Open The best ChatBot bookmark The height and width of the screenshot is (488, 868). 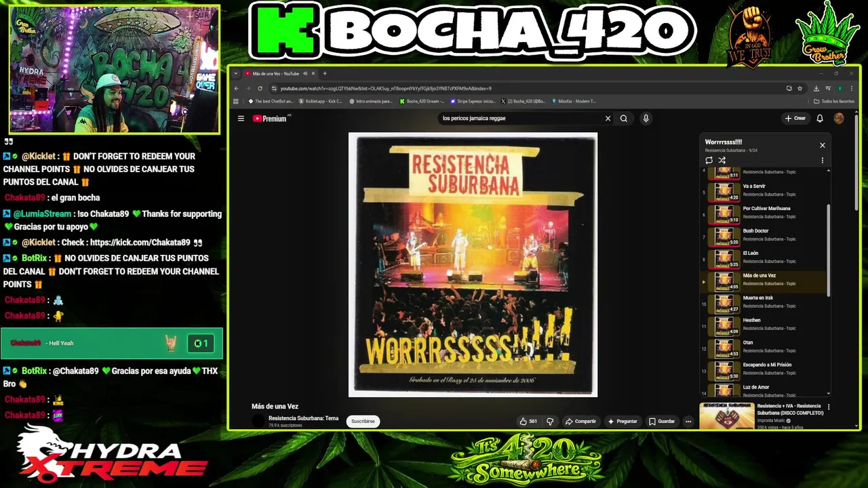point(271,101)
